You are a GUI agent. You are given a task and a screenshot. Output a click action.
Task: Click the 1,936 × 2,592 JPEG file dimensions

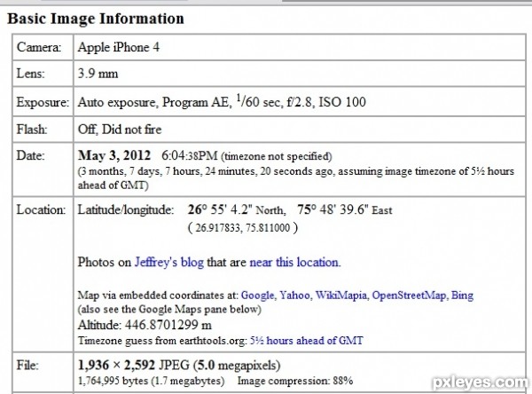click(134, 365)
